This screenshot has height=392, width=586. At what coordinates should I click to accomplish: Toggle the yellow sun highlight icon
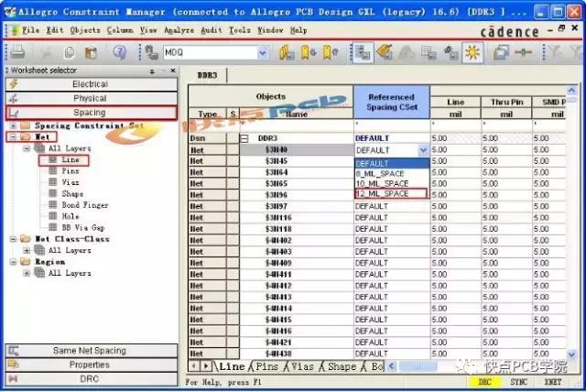click(x=472, y=52)
